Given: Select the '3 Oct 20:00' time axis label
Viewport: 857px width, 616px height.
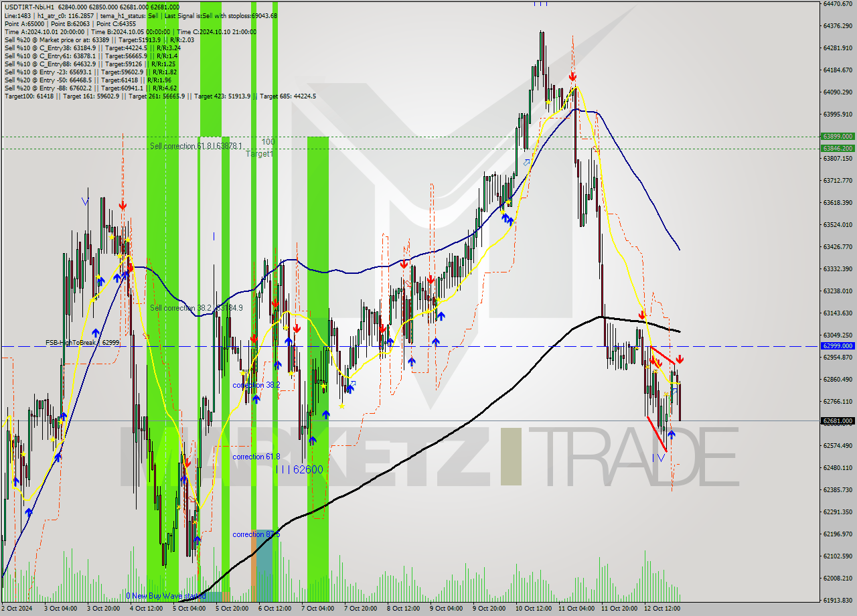Looking at the screenshot, I should coord(104,609).
